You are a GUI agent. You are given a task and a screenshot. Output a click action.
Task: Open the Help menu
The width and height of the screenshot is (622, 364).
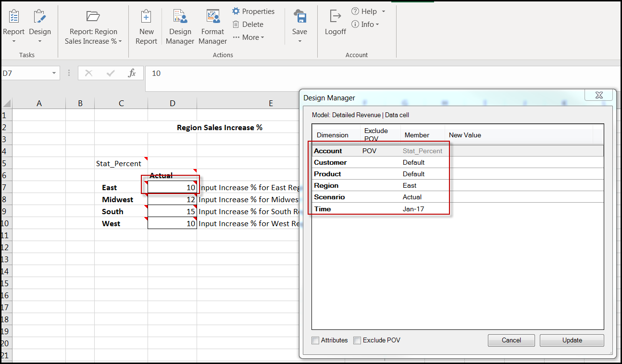point(368,11)
